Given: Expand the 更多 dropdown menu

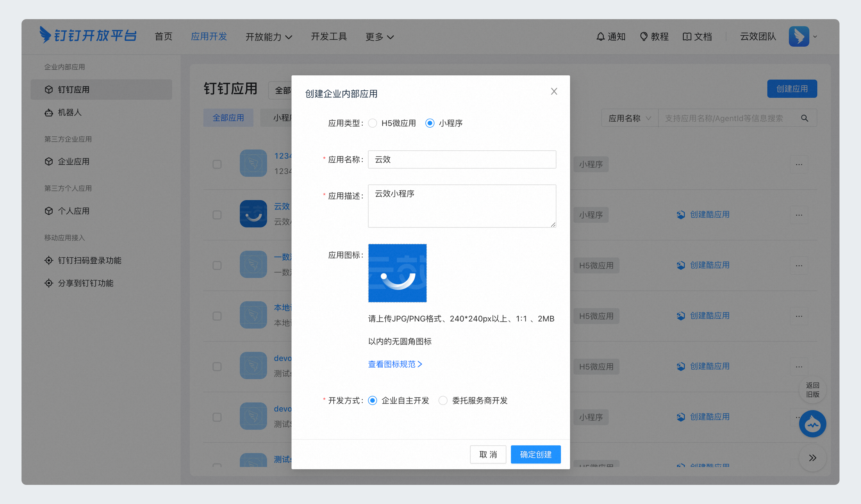Looking at the screenshot, I should point(380,36).
